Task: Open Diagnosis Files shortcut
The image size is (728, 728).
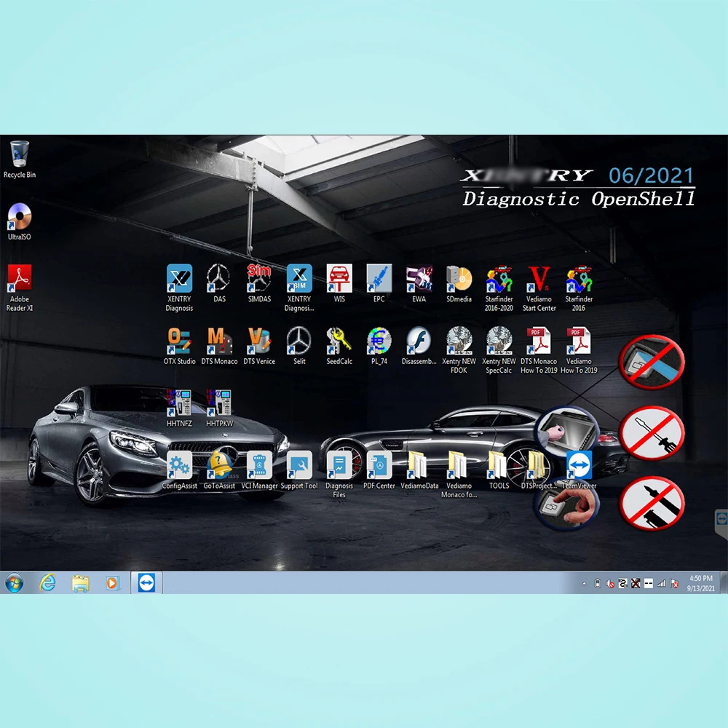Action: pos(339,474)
